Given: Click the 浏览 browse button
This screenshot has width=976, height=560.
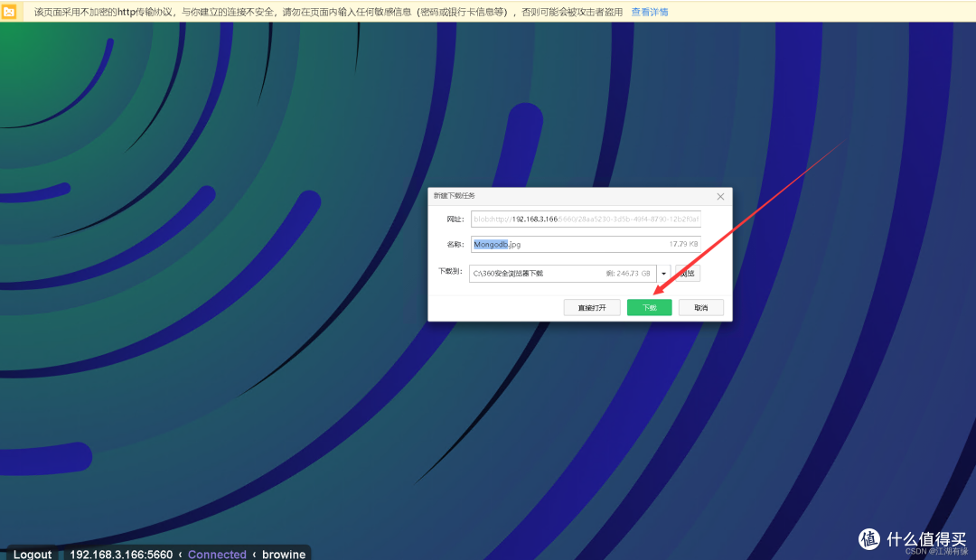Looking at the screenshot, I should [x=687, y=273].
